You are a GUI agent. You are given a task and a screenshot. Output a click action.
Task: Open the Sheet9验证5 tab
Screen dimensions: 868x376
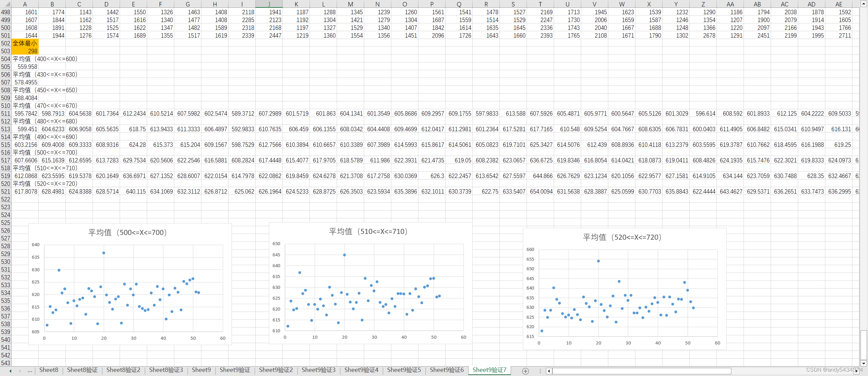click(x=404, y=370)
